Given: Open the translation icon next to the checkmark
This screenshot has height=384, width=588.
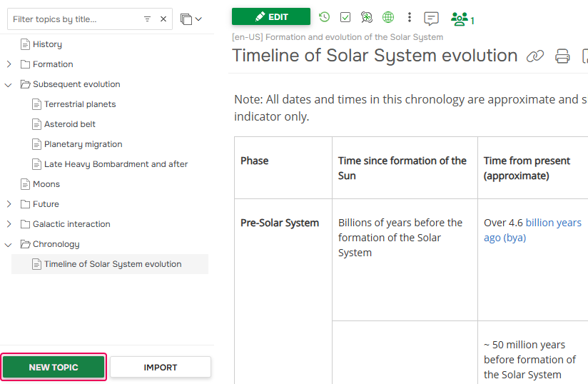Looking at the screenshot, I should pos(366,17).
